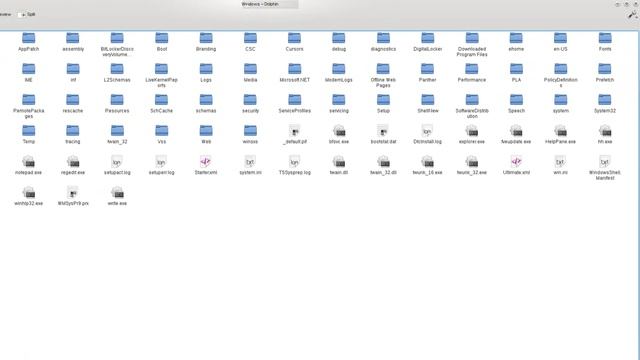This screenshot has width=640, height=360.
Task: Select the write.exe file icon
Action: pyautogui.click(x=117, y=192)
